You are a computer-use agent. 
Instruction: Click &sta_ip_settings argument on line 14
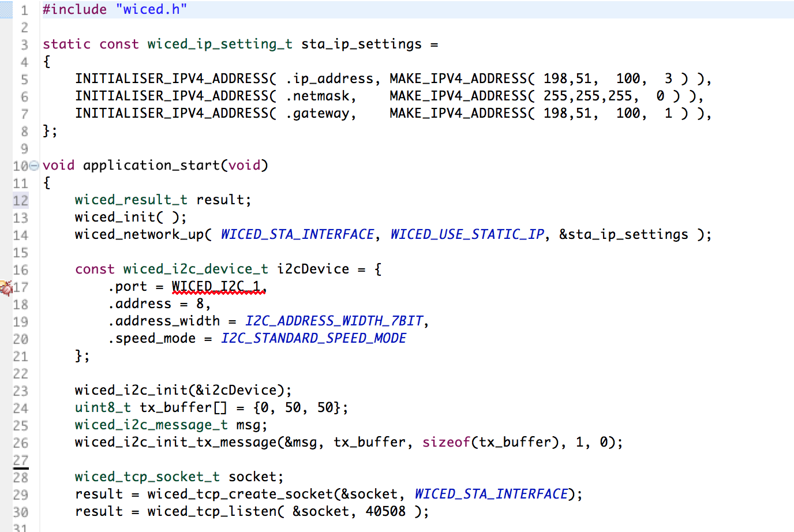pos(624,234)
